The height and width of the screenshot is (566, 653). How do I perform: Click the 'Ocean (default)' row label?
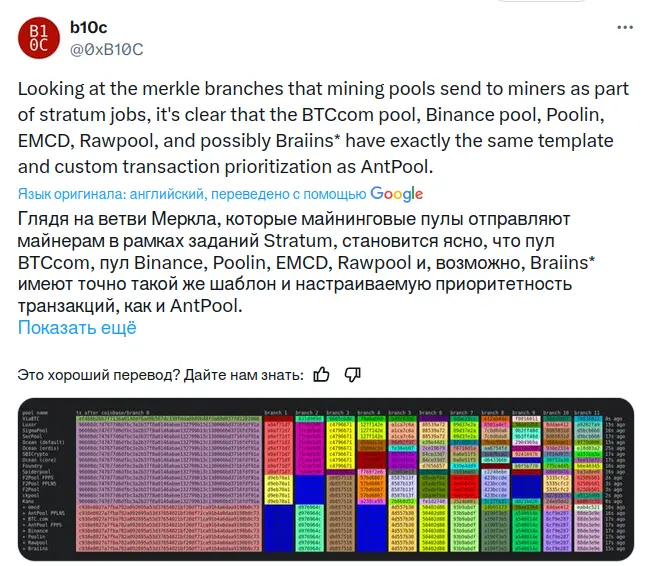click(x=43, y=442)
